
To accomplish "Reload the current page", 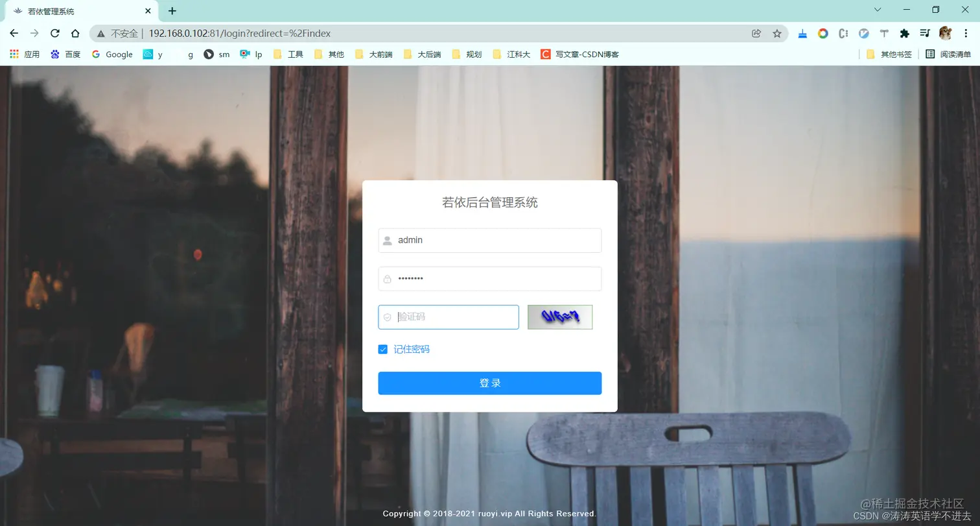I will click(x=55, y=33).
